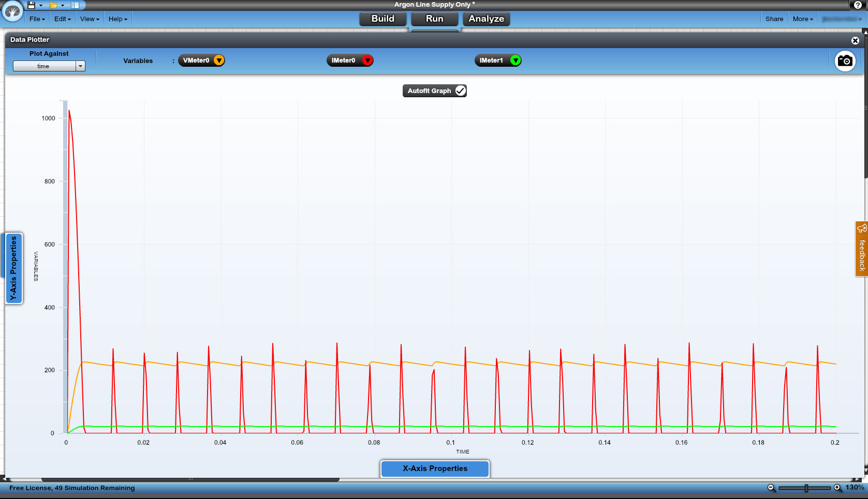This screenshot has height=499, width=868.
Task: Click the blurred account name dropdown
Action: [x=842, y=19]
